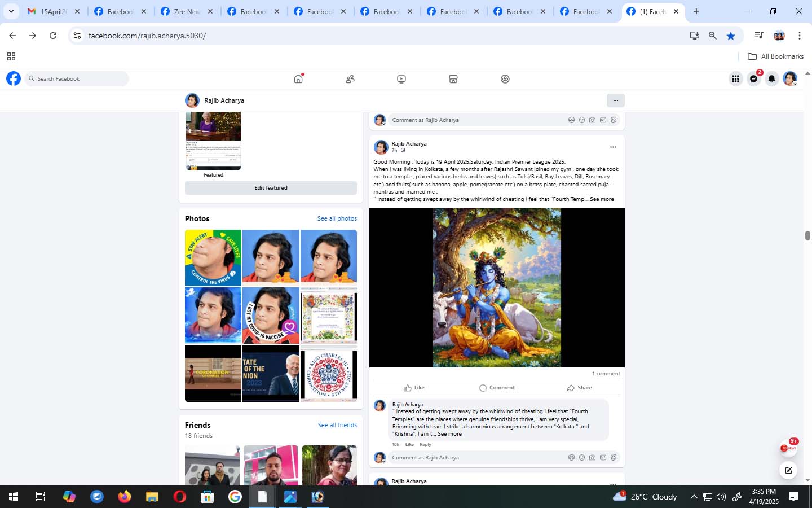
Task: Click Like on the Krishna post
Action: [414, 388]
